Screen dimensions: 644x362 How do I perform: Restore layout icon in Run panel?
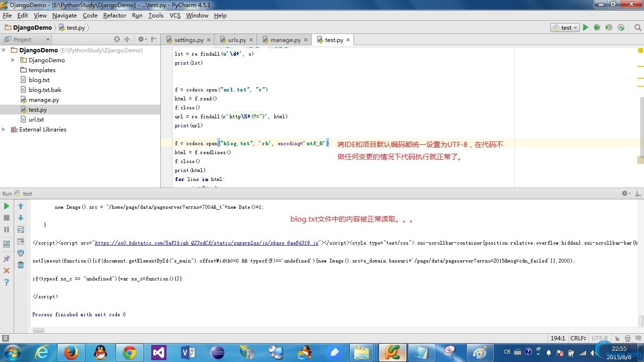click(x=7, y=244)
